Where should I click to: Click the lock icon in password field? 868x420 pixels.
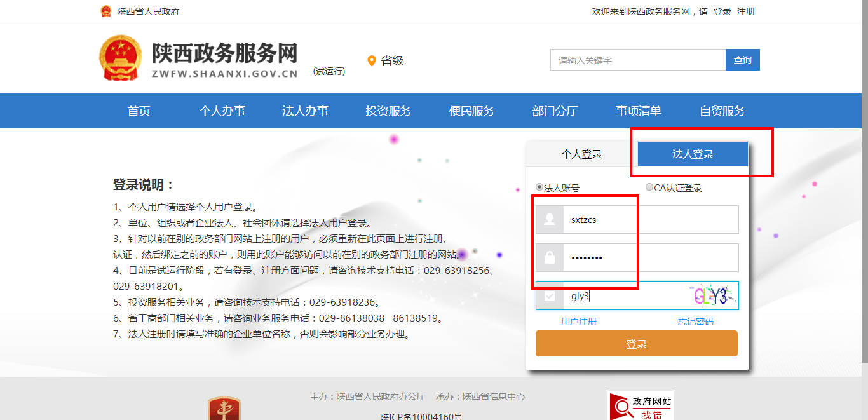[550, 258]
